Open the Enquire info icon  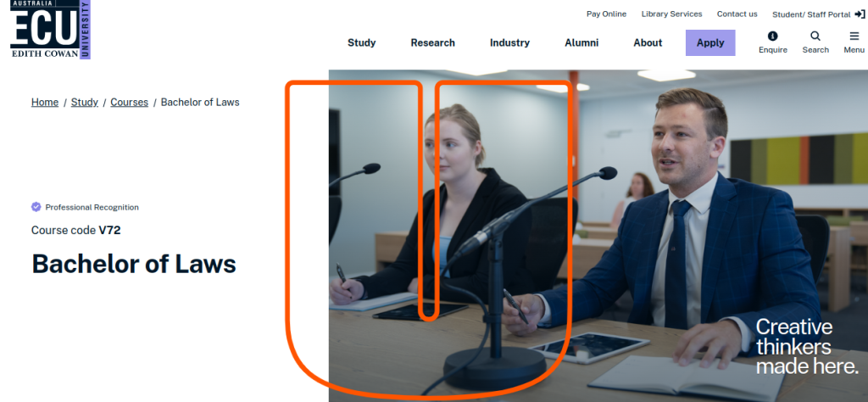click(772, 36)
